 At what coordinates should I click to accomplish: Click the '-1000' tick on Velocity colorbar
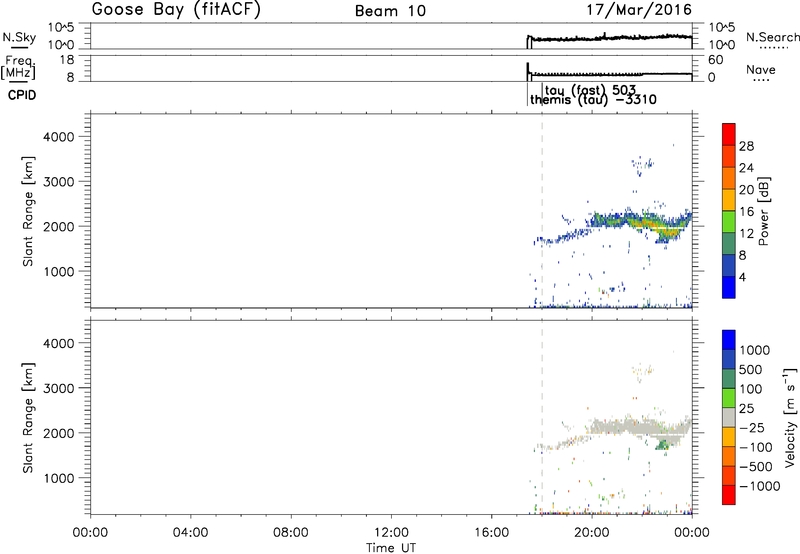[759, 486]
